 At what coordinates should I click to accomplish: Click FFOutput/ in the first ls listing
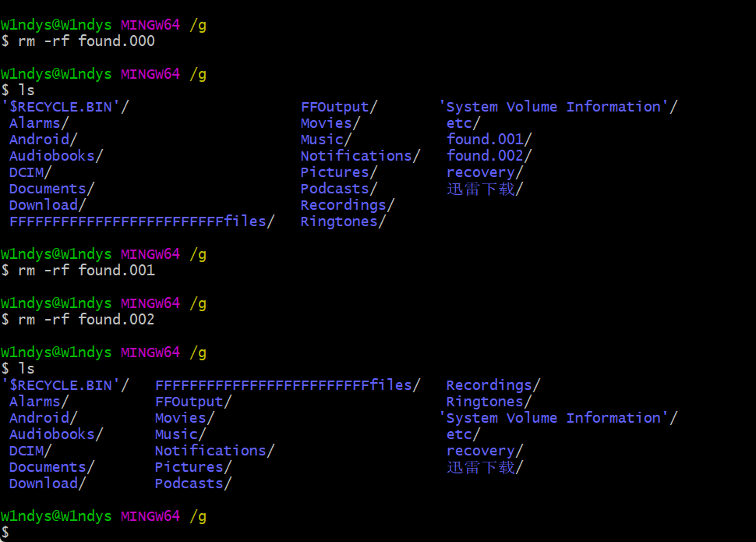click(x=339, y=107)
